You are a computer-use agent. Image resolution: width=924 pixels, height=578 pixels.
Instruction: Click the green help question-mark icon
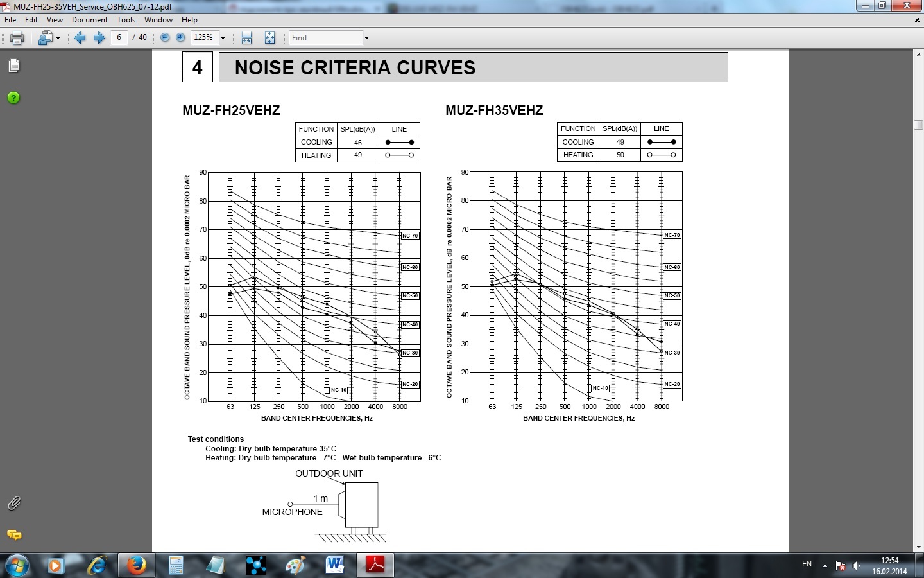click(x=13, y=98)
